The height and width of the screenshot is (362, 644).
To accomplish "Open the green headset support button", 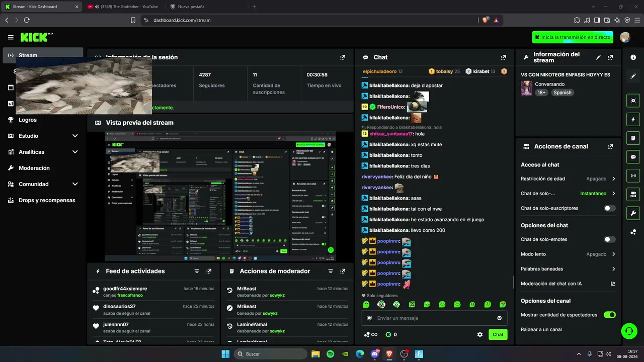I will pyautogui.click(x=628, y=331).
